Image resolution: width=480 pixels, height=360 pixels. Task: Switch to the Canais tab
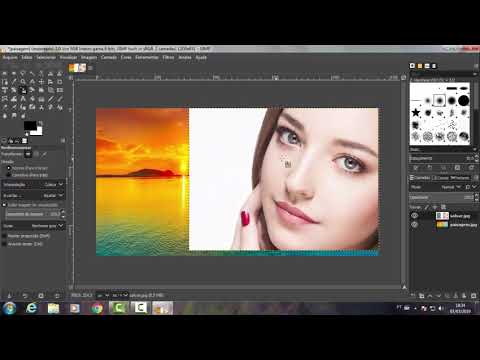pos(440,178)
